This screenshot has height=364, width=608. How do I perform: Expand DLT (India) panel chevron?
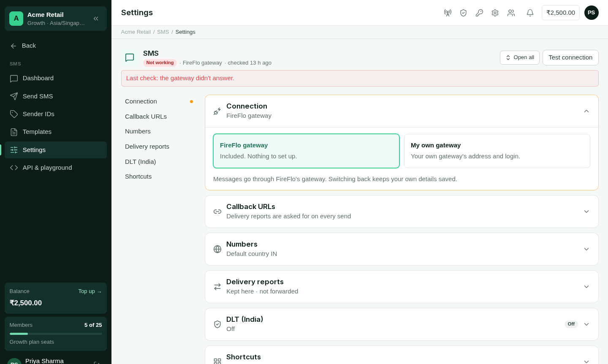click(x=586, y=324)
